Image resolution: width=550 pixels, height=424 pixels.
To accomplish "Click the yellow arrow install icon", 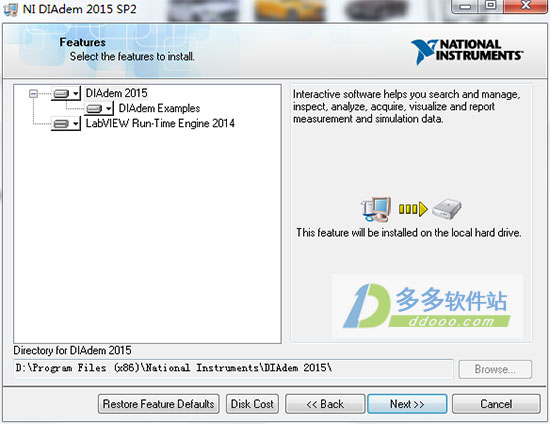I will click(x=413, y=209).
